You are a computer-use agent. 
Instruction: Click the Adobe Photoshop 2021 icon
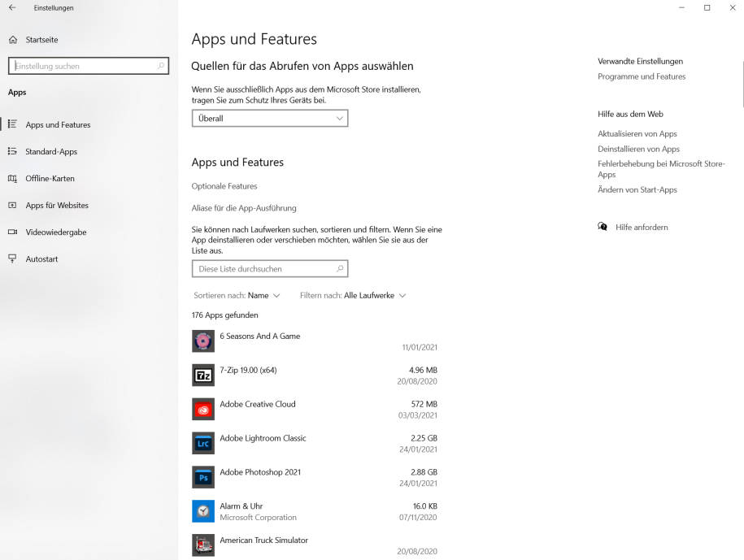pyautogui.click(x=203, y=477)
